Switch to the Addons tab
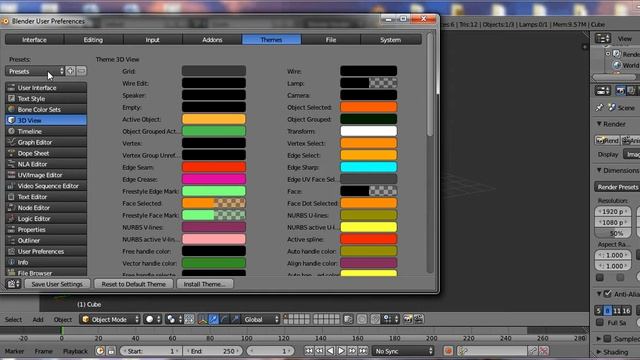The image size is (640, 360). (x=212, y=40)
